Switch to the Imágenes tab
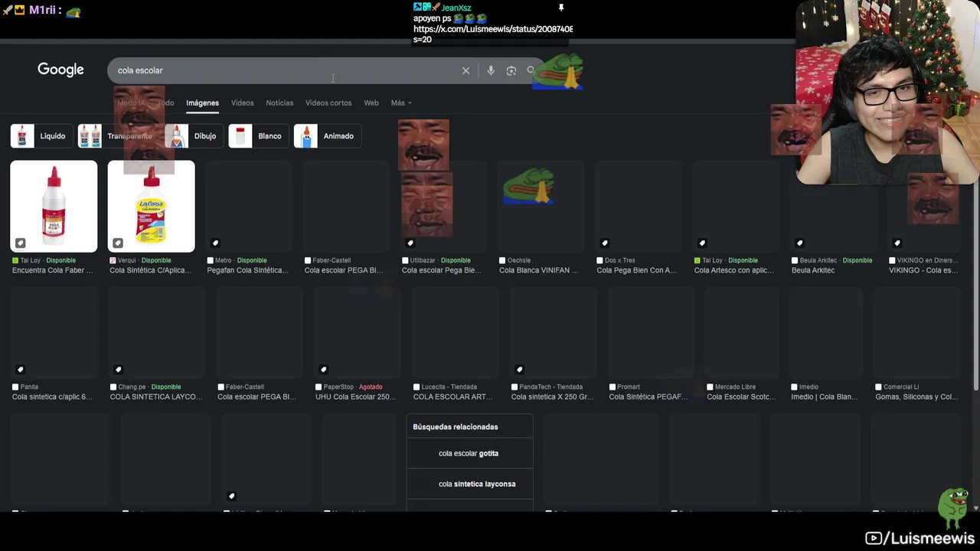The width and height of the screenshot is (980, 551). click(x=202, y=103)
